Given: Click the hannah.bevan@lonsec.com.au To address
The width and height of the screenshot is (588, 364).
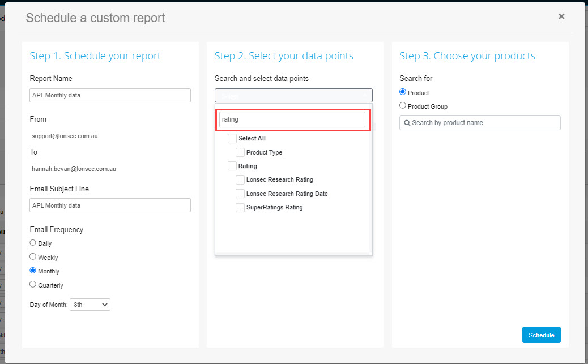Looking at the screenshot, I should tap(74, 169).
